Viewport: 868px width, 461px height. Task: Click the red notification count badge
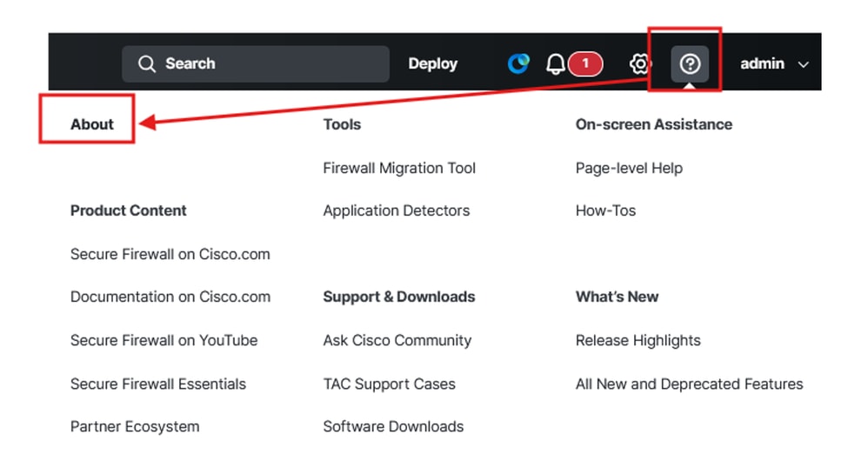click(x=585, y=63)
